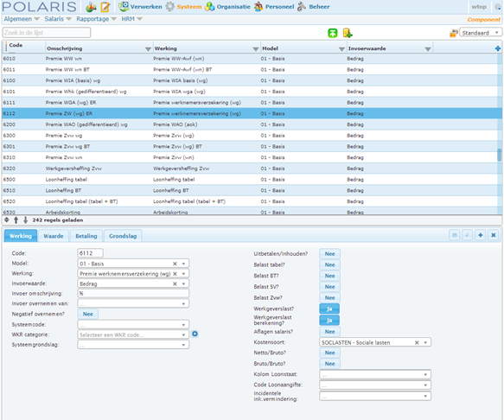The width and height of the screenshot is (504, 420).
Task: Toggle Negatief overnemen switch
Action: pyautogui.click(x=88, y=314)
